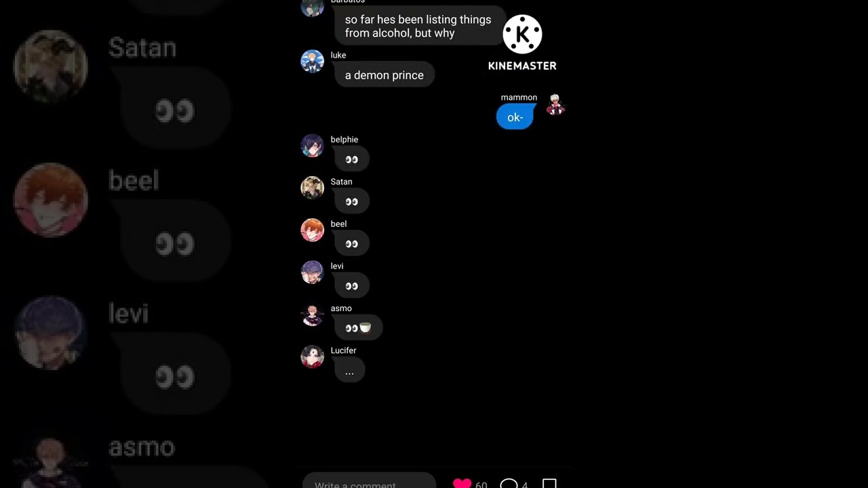
Task: Focus the Write a comment field
Action: (x=369, y=481)
